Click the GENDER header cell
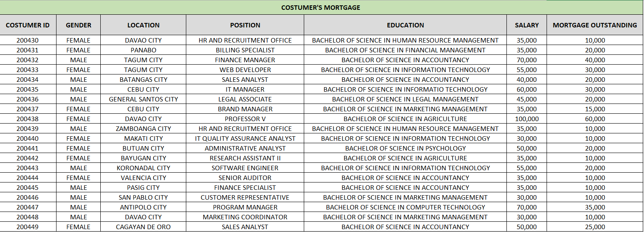Image resolution: width=644 pixels, height=232 pixels. pos(79,25)
